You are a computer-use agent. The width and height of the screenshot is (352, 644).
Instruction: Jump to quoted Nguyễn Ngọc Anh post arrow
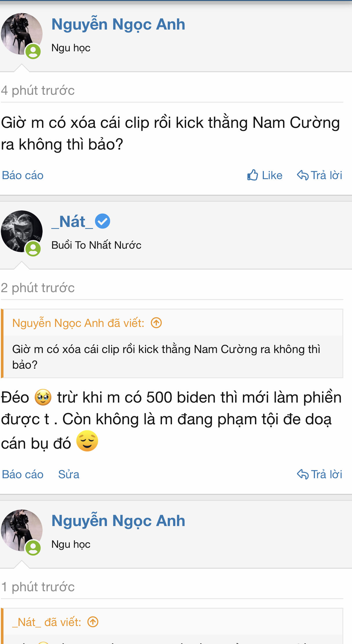click(156, 323)
